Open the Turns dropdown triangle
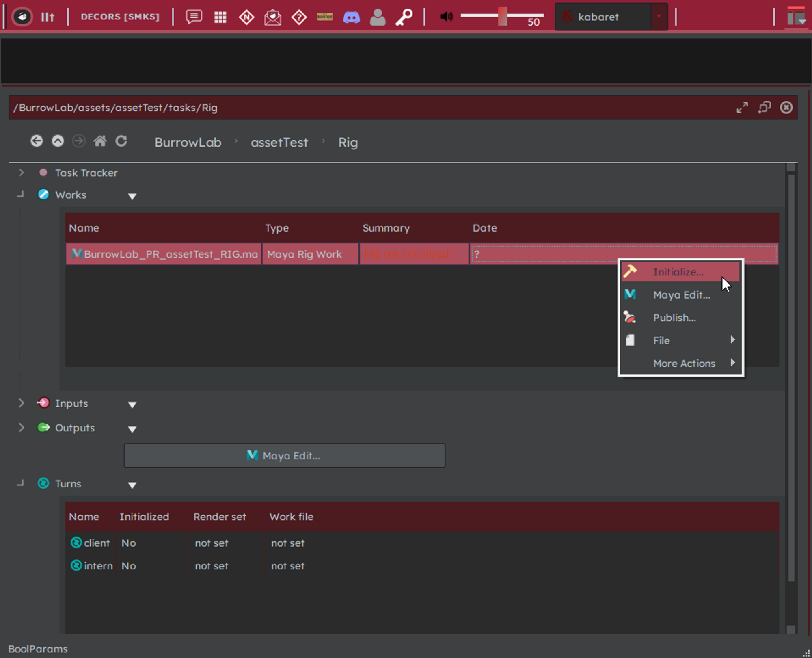The width and height of the screenshot is (812, 658). click(132, 485)
